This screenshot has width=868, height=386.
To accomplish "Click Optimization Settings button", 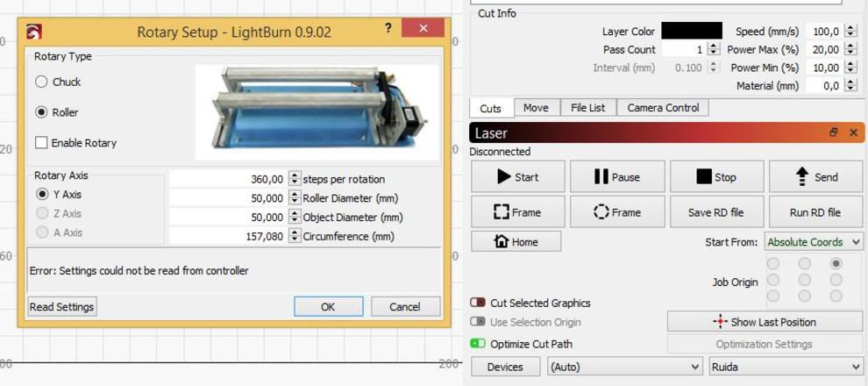I will (765, 344).
